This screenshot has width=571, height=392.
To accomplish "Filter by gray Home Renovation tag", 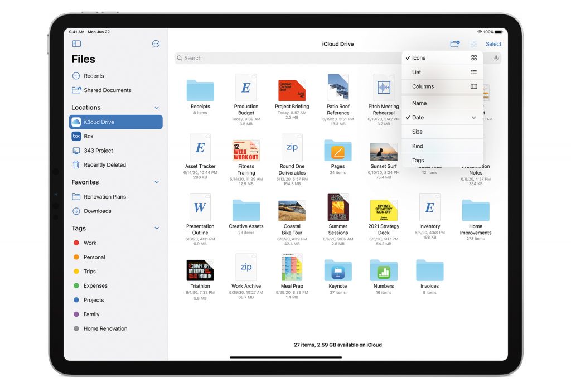I will click(116, 328).
